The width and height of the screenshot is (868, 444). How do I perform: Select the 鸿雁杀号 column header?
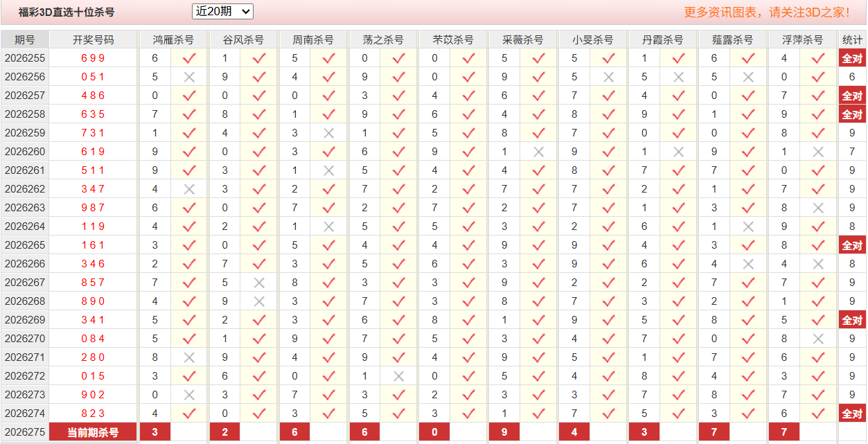tap(173, 39)
